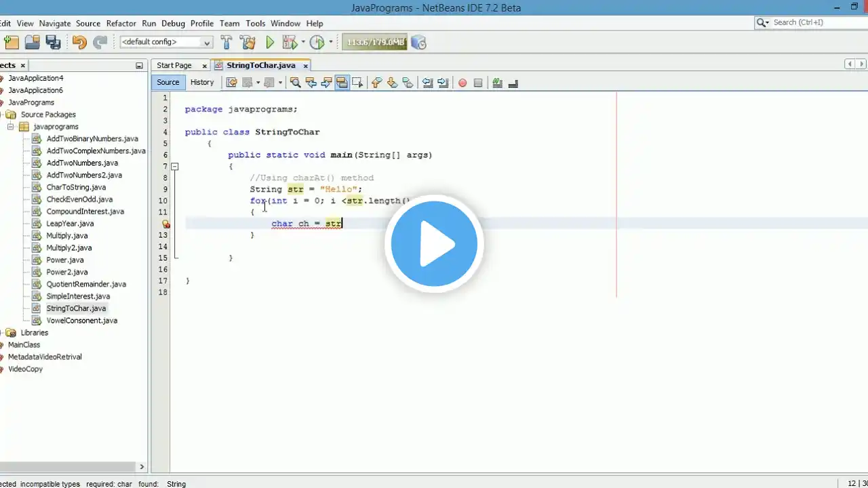Click the Save All icon
Image resolution: width=868 pixels, height=488 pixels.
point(53,43)
